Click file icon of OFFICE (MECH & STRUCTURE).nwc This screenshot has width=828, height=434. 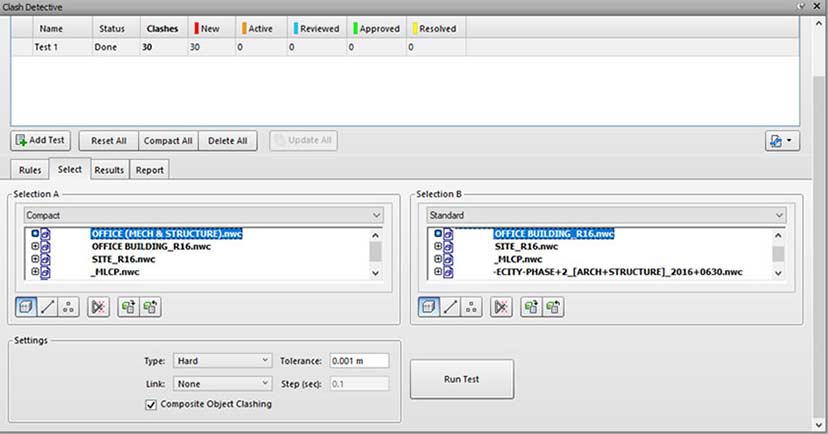click(45, 233)
